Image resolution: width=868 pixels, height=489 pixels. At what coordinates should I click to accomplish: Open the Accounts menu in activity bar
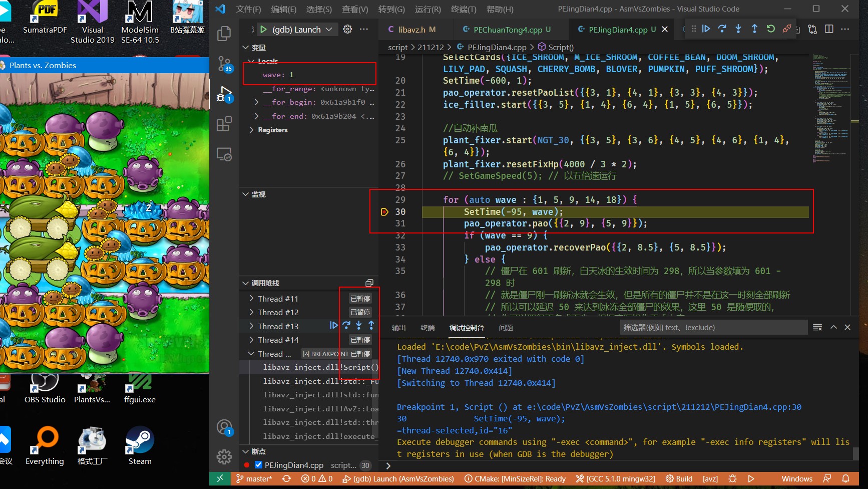click(x=224, y=427)
